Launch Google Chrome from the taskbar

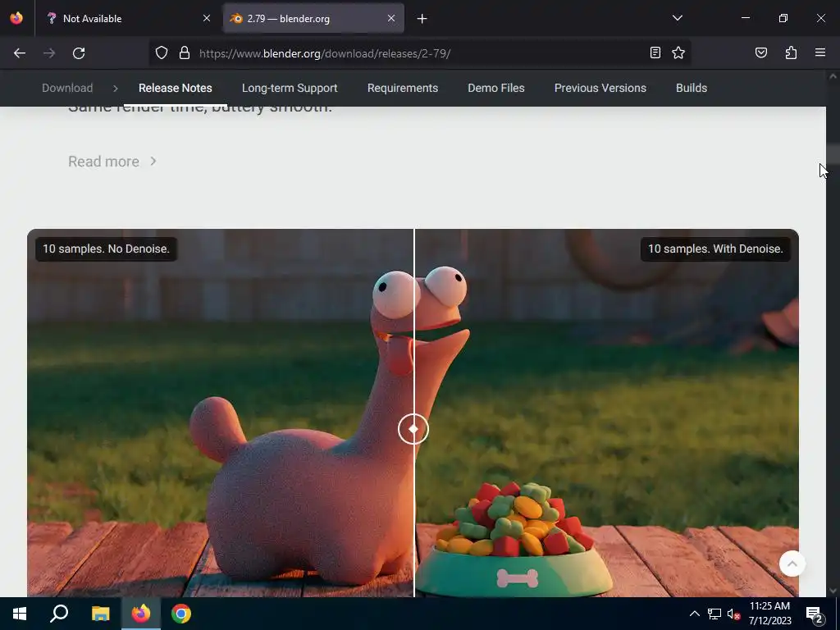tap(181, 614)
